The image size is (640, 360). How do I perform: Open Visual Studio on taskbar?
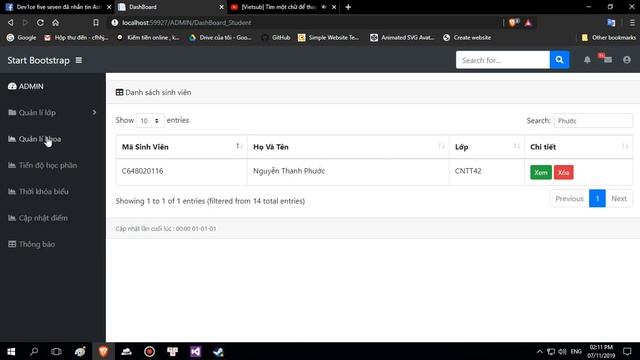click(196, 351)
